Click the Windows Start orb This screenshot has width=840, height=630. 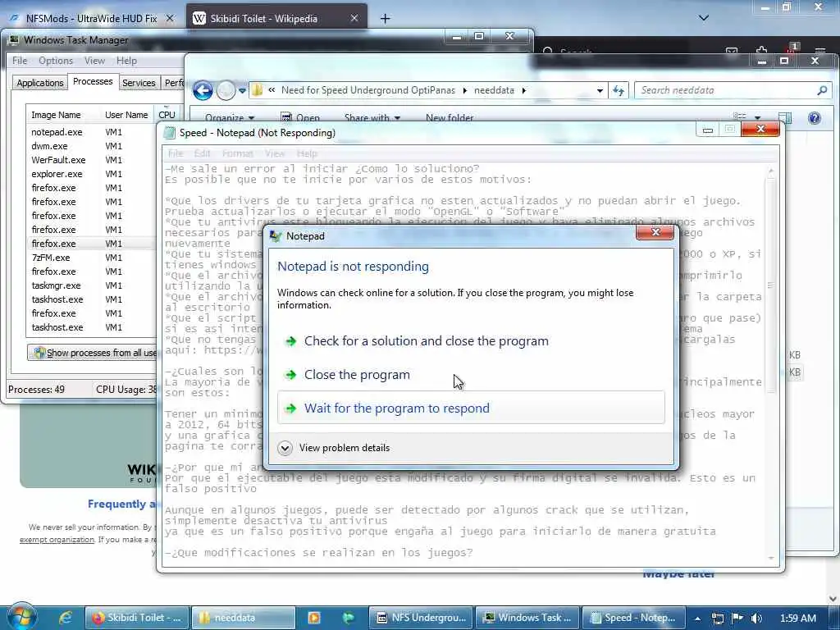click(x=21, y=617)
